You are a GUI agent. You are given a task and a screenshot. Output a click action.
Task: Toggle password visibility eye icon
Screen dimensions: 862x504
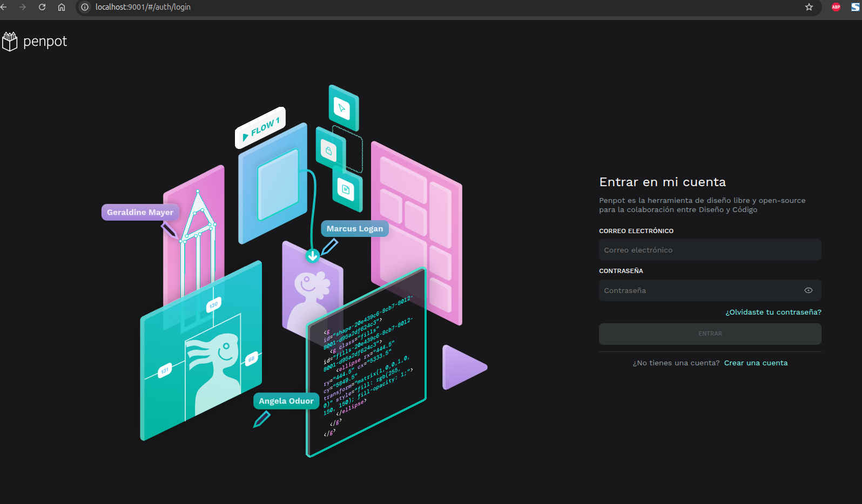coord(808,290)
